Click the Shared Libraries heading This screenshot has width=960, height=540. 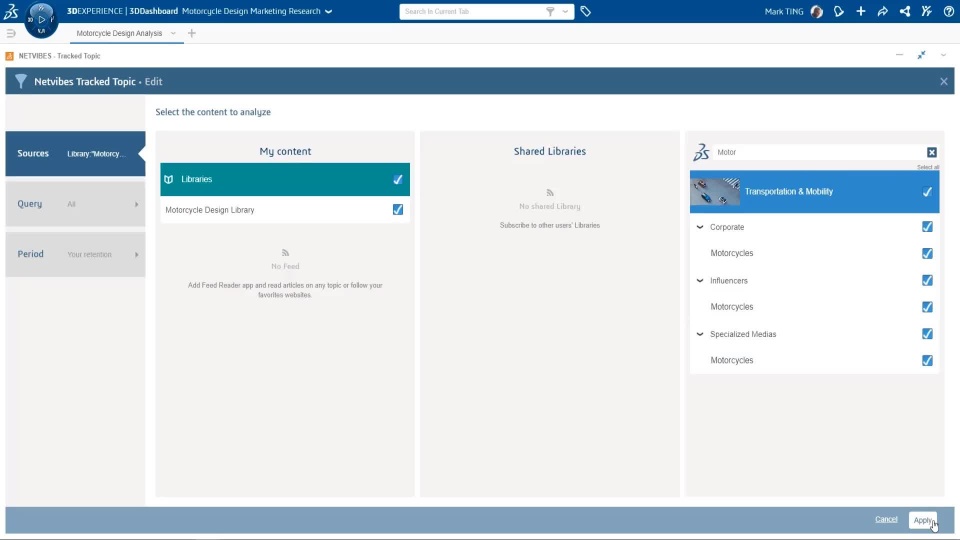(x=550, y=151)
